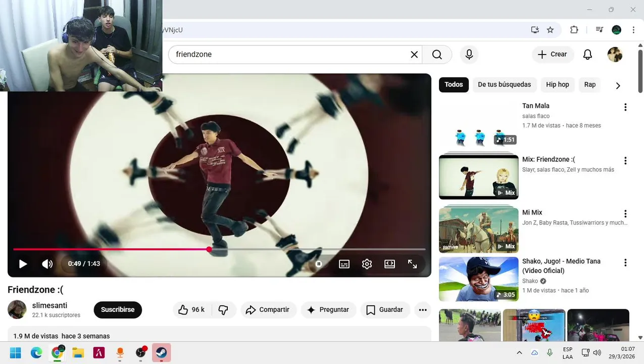Open YouTube notifications bell
The width and height of the screenshot is (644, 364).
pyautogui.click(x=588, y=55)
